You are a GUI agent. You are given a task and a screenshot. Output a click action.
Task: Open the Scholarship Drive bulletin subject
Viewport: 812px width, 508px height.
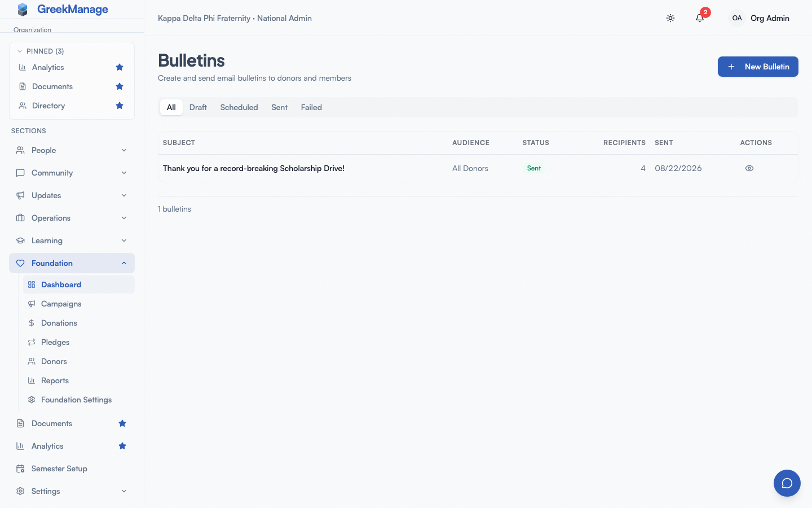tap(254, 168)
